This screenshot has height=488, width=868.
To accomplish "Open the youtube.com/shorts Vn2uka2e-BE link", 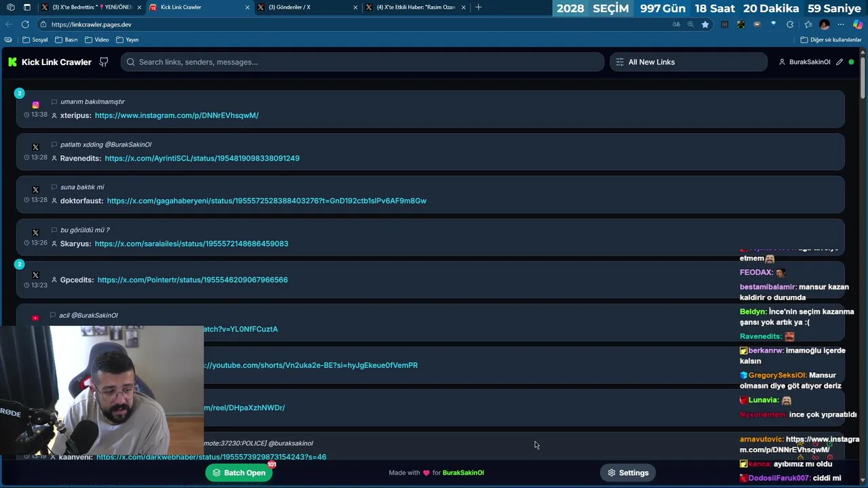I will [x=311, y=365].
